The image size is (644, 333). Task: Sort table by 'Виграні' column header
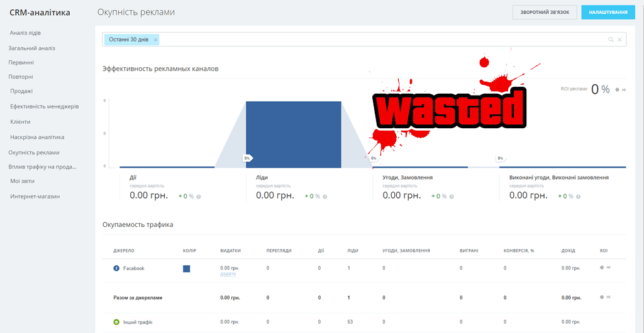point(469,251)
